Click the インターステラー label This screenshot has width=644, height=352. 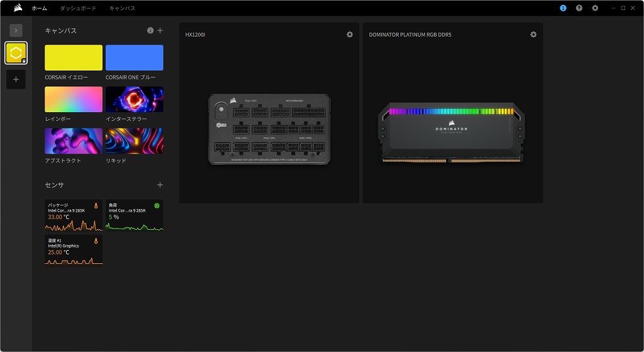[x=126, y=119]
